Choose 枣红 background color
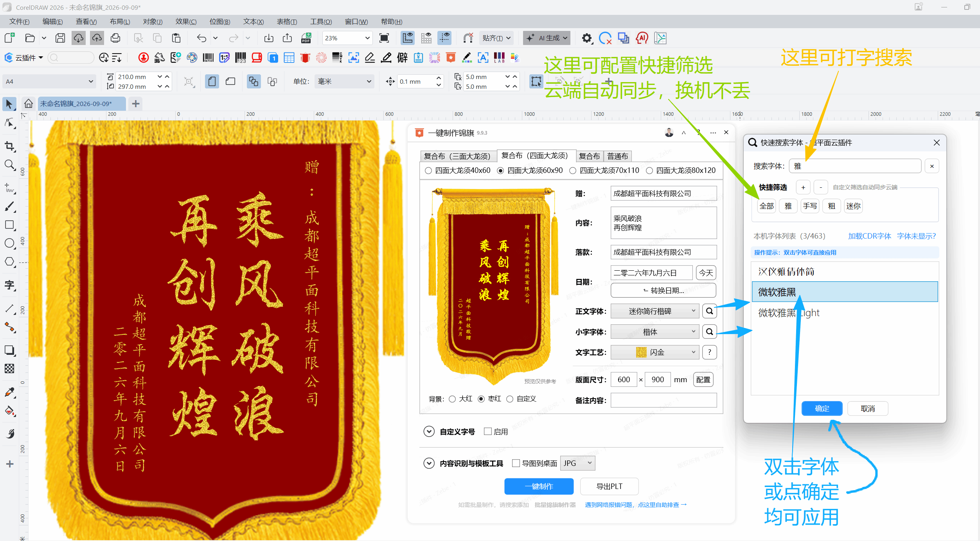This screenshot has width=980, height=541. click(x=490, y=399)
